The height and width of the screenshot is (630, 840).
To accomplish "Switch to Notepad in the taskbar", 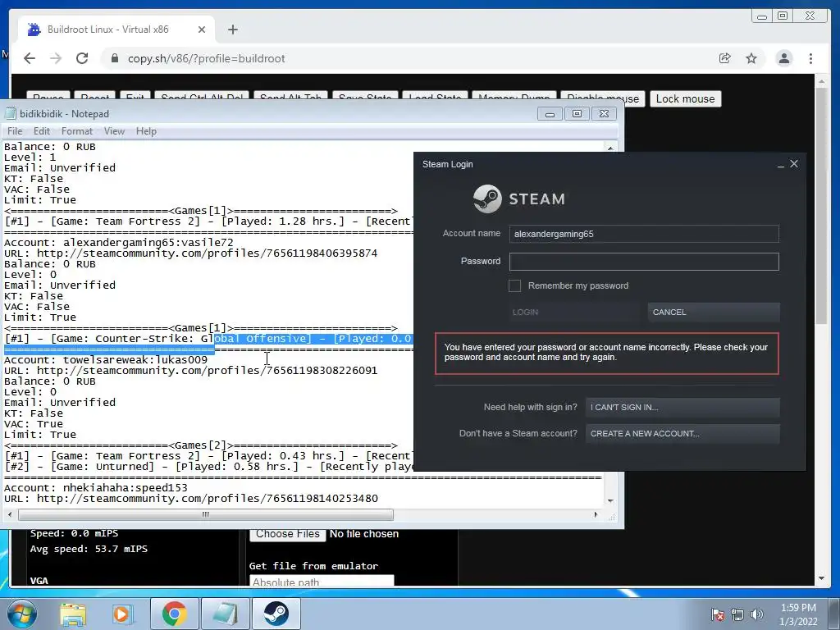I will coord(225,614).
